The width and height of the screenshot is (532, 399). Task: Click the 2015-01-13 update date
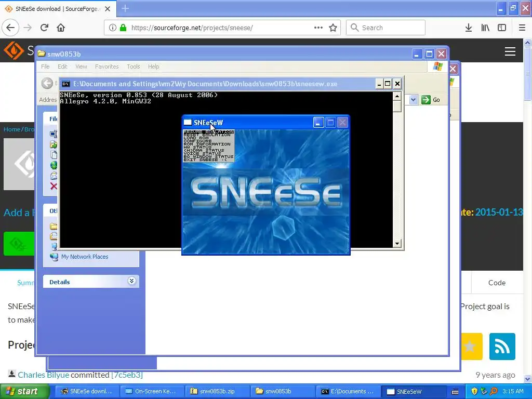point(499,212)
